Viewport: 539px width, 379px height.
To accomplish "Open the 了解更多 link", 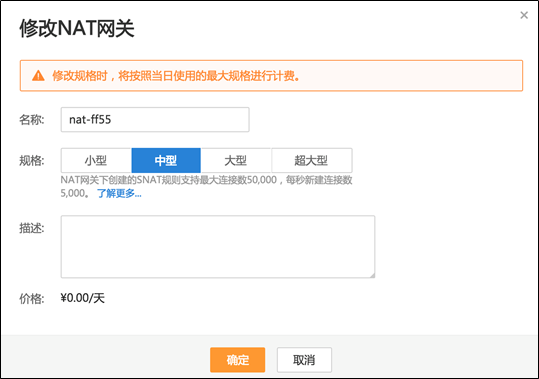I will click(119, 193).
